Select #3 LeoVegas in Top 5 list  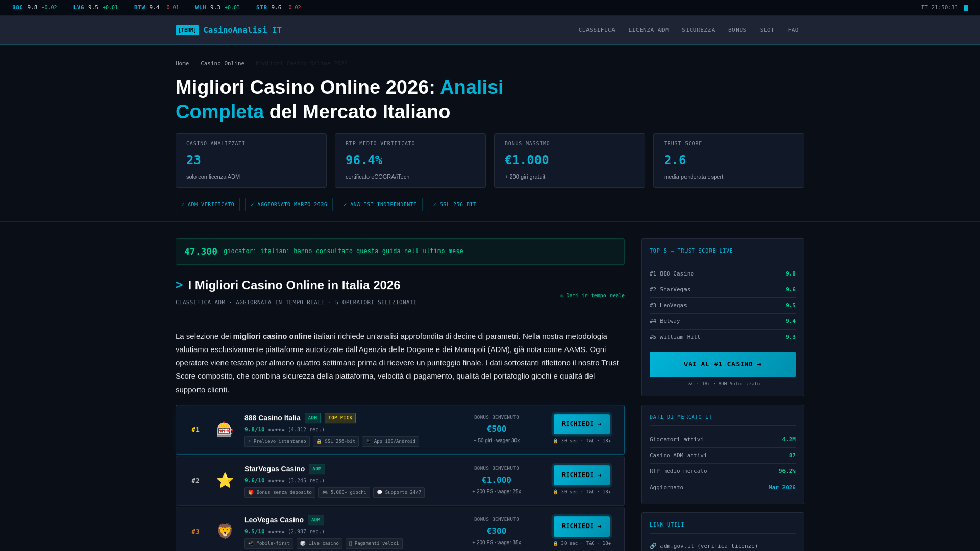722,306
